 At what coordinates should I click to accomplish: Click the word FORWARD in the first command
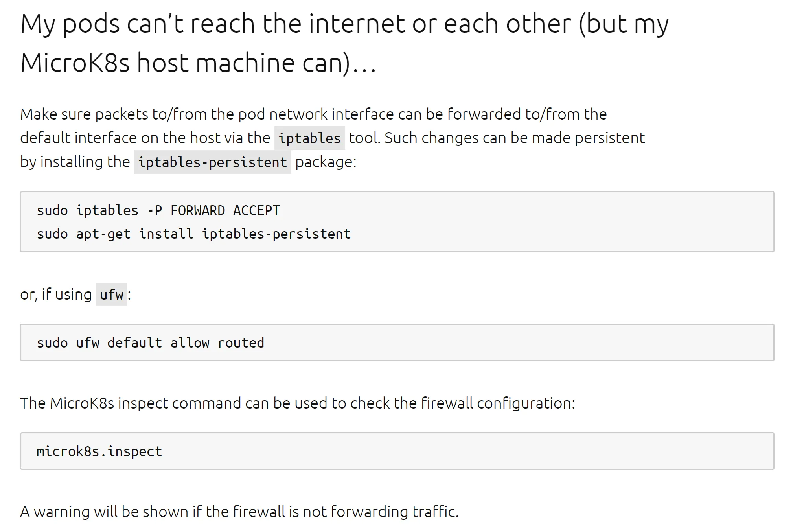pyautogui.click(x=198, y=210)
